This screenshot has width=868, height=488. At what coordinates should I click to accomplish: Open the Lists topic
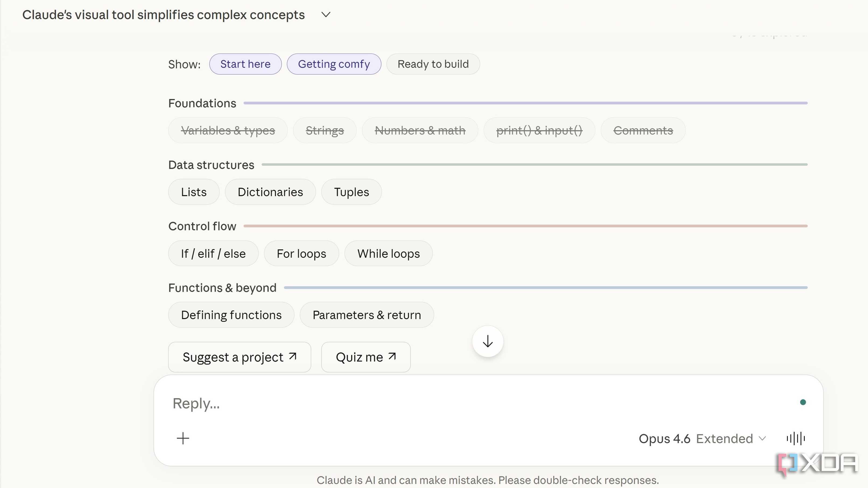[194, 192]
